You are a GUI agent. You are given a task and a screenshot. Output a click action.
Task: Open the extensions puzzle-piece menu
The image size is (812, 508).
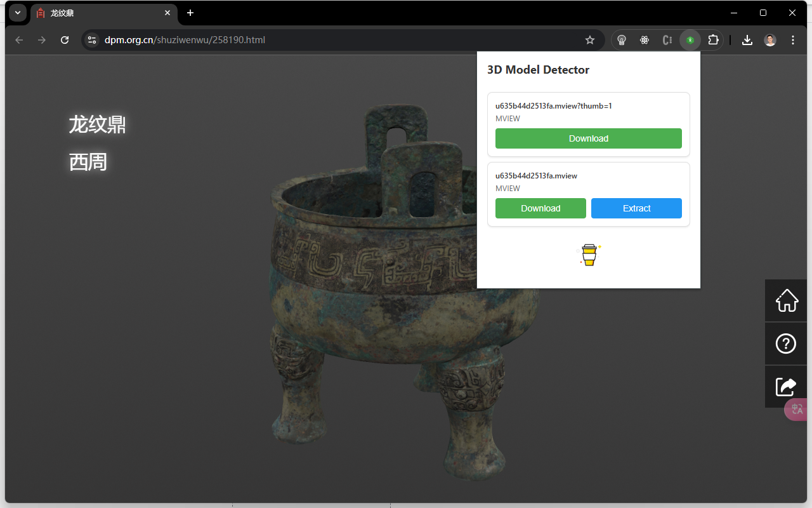pos(713,39)
